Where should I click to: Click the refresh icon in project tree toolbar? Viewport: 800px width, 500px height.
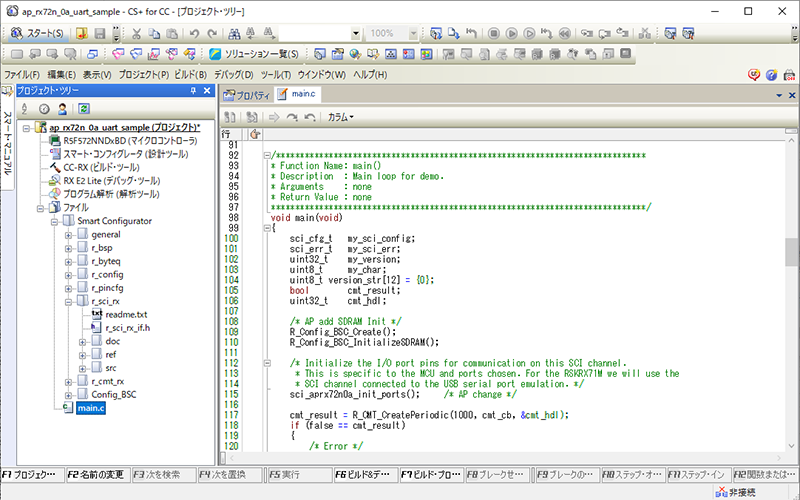click(x=84, y=109)
